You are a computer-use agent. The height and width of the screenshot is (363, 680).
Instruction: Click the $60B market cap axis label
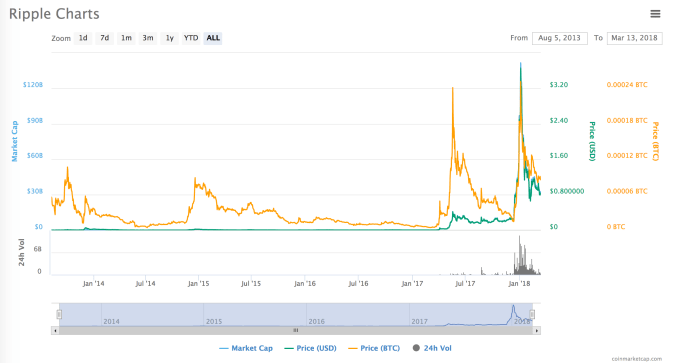35,156
